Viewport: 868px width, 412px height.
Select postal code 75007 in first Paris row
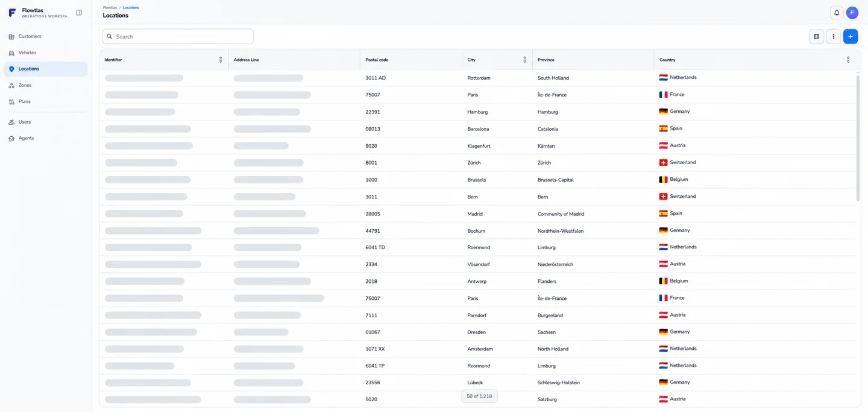(373, 95)
